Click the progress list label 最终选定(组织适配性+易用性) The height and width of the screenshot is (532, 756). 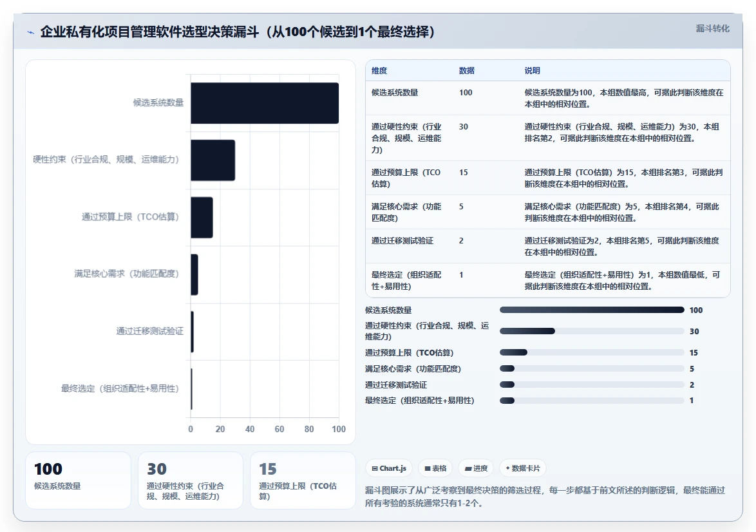[419, 401]
